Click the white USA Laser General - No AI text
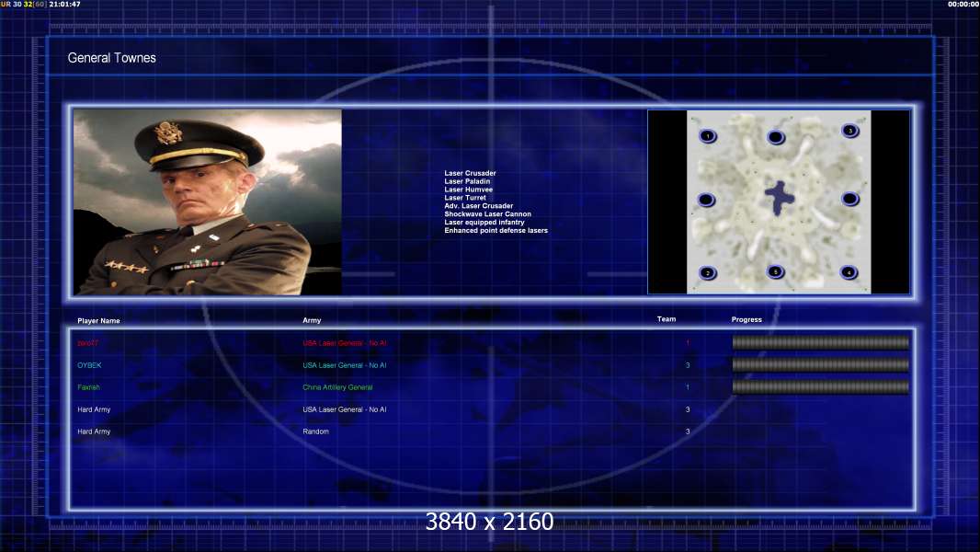The width and height of the screenshot is (980, 552). [x=345, y=409]
